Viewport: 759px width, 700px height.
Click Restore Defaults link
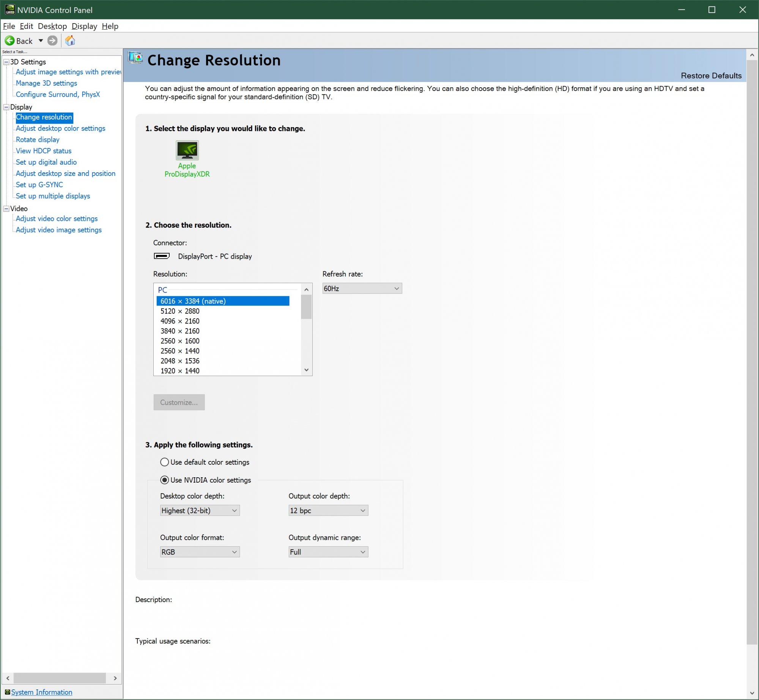pyautogui.click(x=711, y=76)
